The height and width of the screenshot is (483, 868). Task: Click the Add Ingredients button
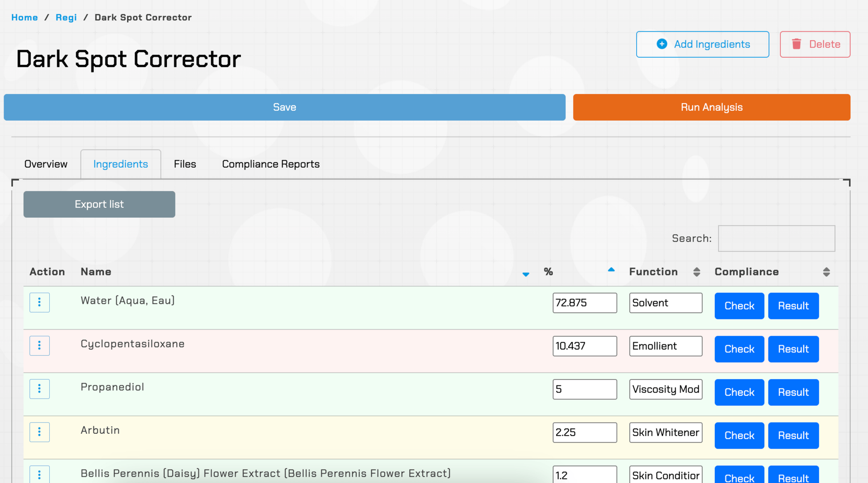pyautogui.click(x=703, y=44)
